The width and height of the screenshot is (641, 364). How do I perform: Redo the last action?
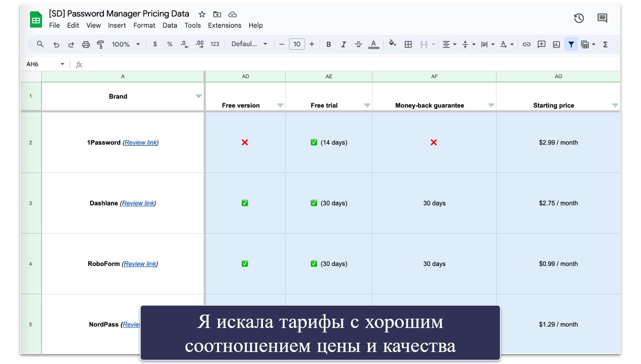pyautogui.click(x=71, y=44)
